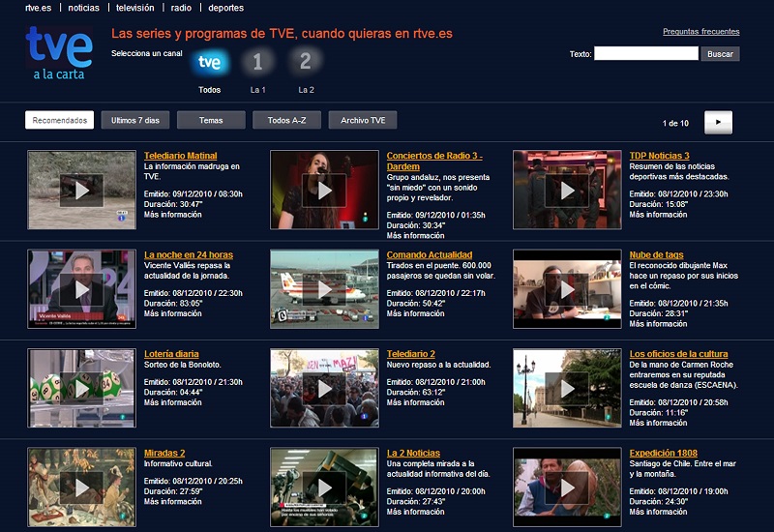Click the Buscar search button
The width and height of the screenshot is (774, 532).
pos(720,54)
